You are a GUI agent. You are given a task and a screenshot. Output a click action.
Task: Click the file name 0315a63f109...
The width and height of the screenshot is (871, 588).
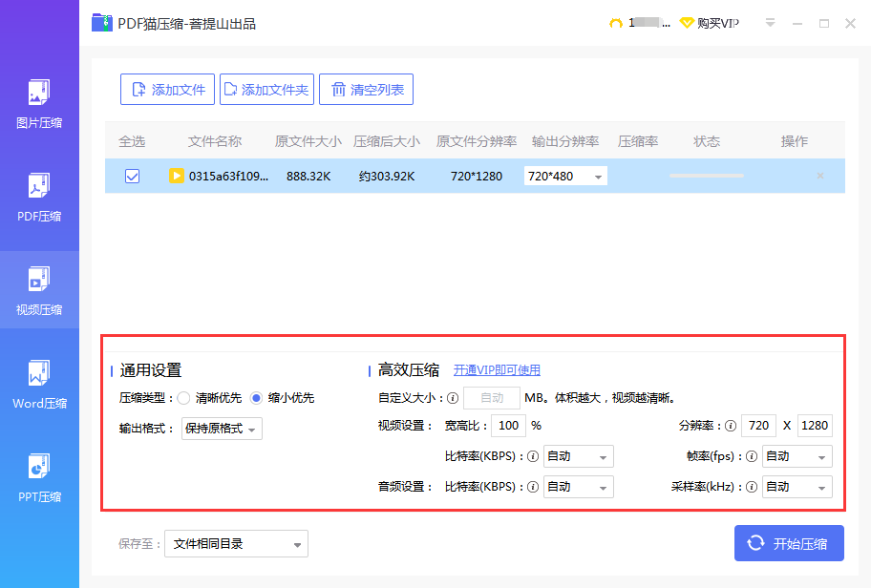[228, 176]
